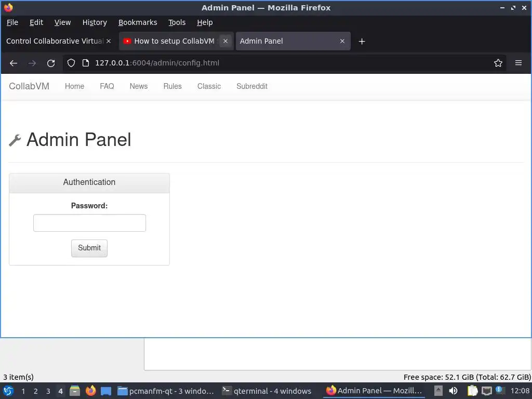Viewport: 532px width, 399px height.
Task: Open the Help menu
Action: (205, 22)
